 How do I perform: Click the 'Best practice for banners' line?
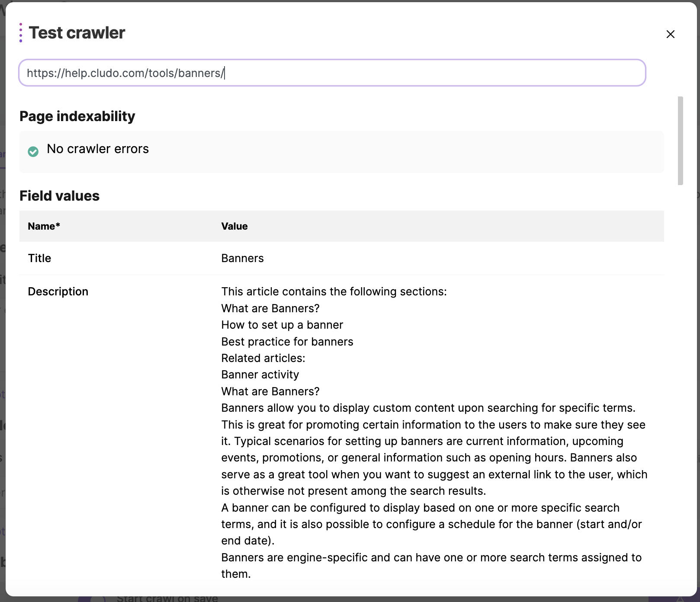287,342
